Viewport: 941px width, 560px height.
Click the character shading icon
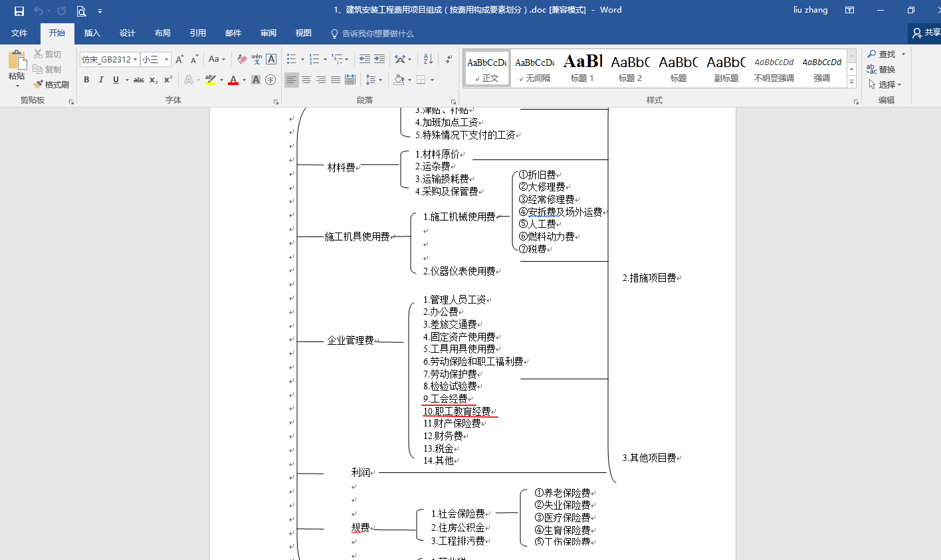[x=256, y=80]
